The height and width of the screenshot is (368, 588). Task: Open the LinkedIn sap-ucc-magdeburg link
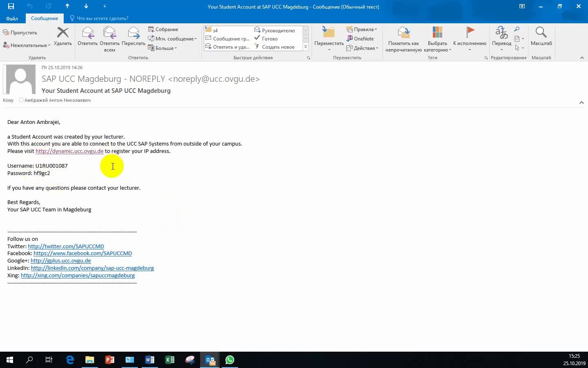point(92,268)
